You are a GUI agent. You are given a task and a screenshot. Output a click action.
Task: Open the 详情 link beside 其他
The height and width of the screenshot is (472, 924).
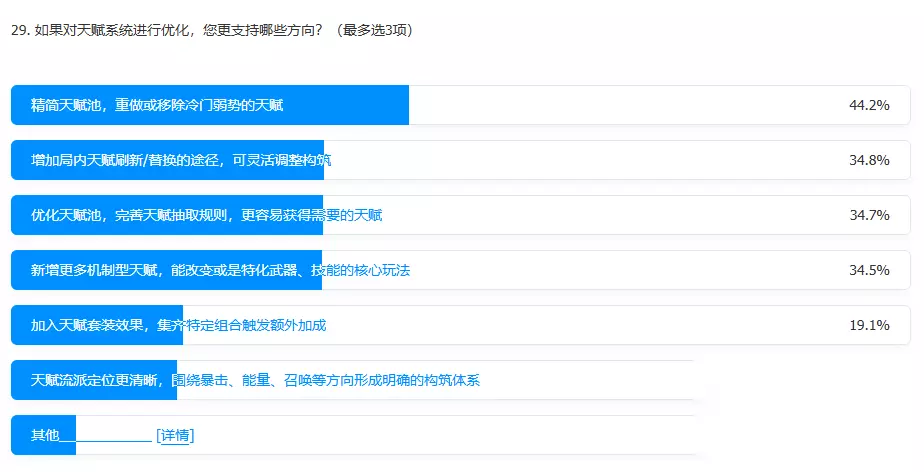point(175,435)
